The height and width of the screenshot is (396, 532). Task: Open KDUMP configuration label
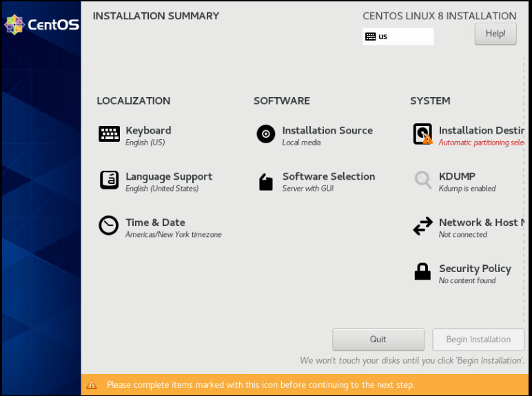[x=457, y=176]
